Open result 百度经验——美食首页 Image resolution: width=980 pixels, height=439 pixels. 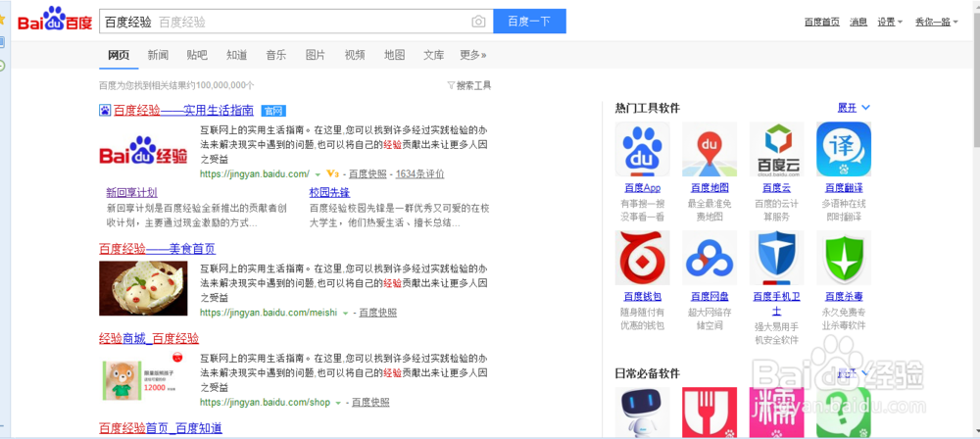pyautogui.click(x=158, y=249)
